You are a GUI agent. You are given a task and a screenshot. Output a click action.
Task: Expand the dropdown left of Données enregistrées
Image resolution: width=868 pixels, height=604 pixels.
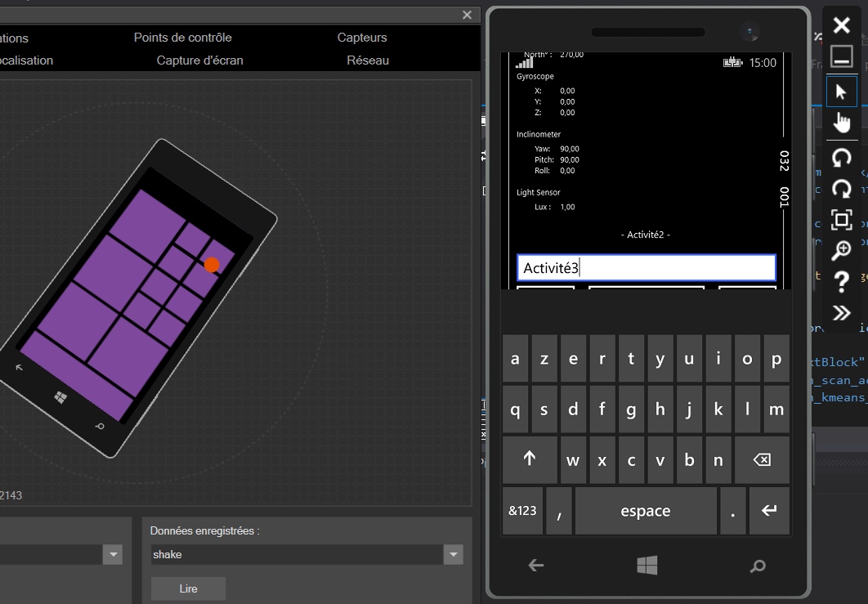pyautogui.click(x=112, y=555)
